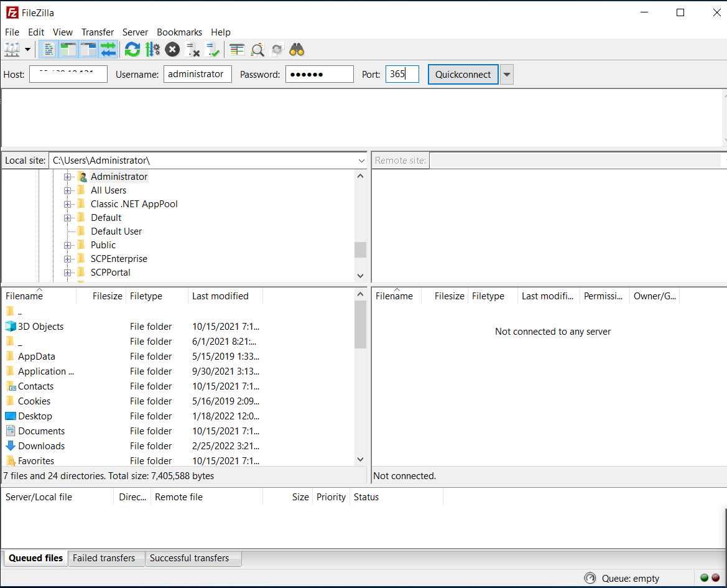This screenshot has height=588, width=727.
Task: Click the speed limits indicator icon
Action: click(590, 578)
